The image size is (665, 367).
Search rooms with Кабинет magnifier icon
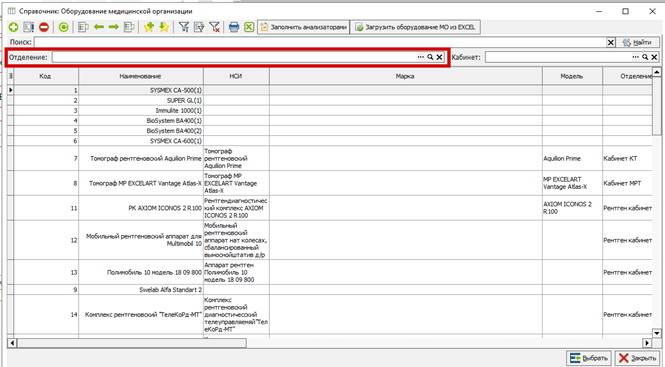tap(645, 57)
